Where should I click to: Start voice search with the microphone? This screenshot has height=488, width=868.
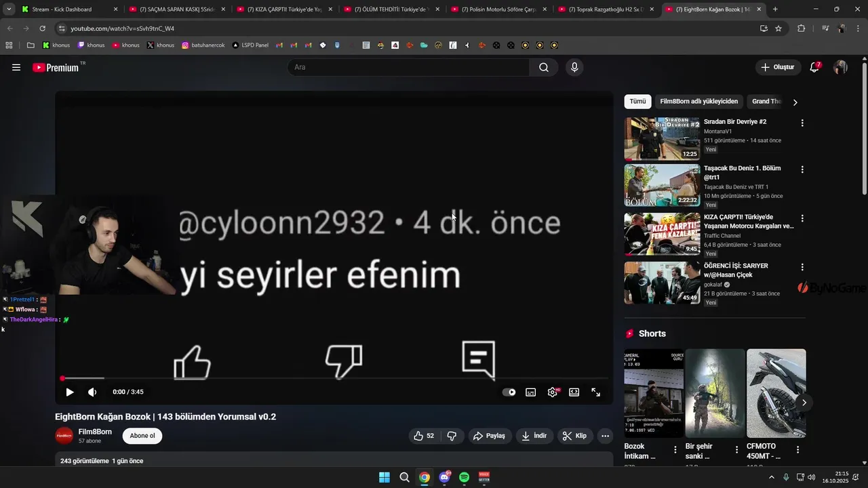tap(574, 67)
